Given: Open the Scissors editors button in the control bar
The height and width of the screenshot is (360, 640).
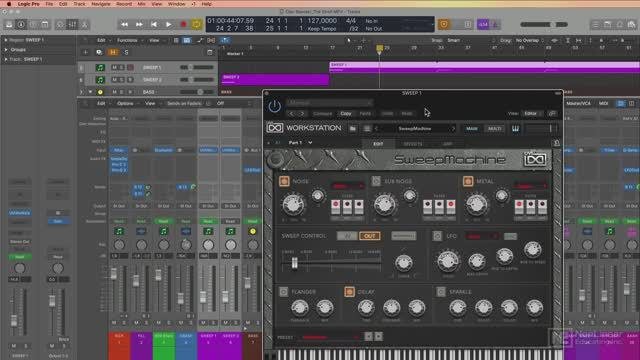Looking at the screenshot, I should point(84,24).
